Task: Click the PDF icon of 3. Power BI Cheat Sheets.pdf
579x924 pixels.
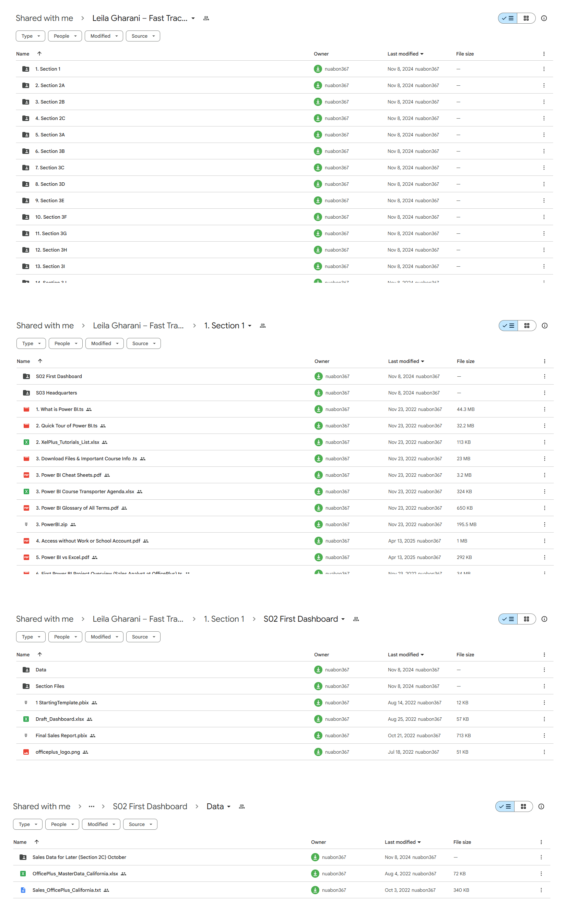Action: pyautogui.click(x=26, y=475)
